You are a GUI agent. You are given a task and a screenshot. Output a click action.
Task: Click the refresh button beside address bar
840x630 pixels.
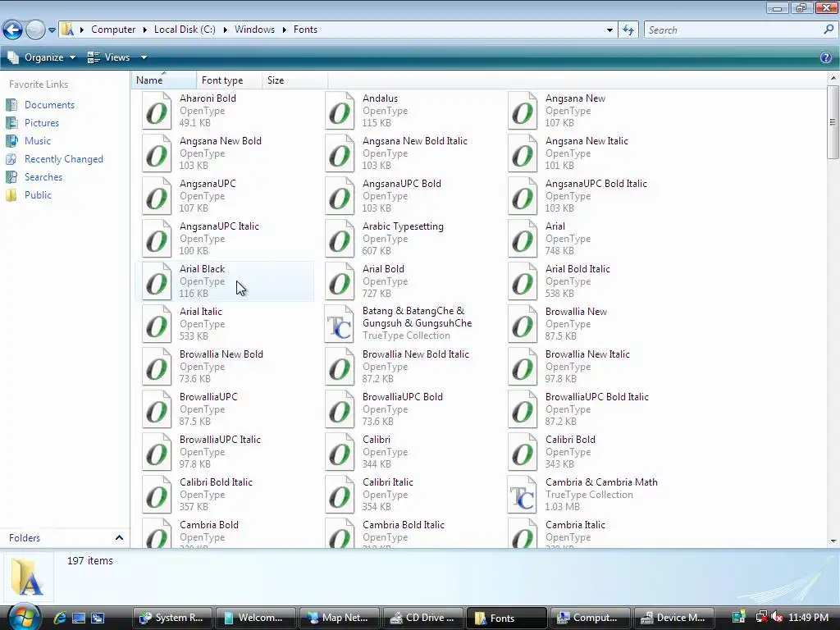(x=628, y=30)
